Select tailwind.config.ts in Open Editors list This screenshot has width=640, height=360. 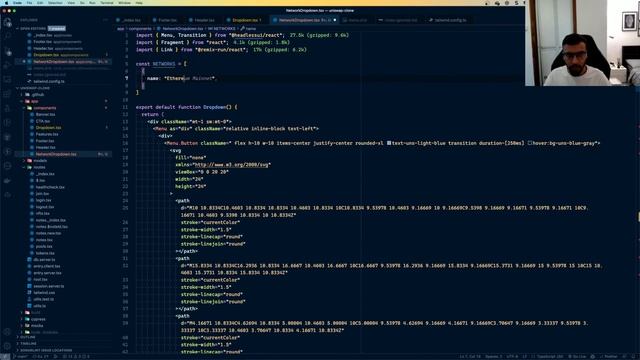tap(49, 81)
